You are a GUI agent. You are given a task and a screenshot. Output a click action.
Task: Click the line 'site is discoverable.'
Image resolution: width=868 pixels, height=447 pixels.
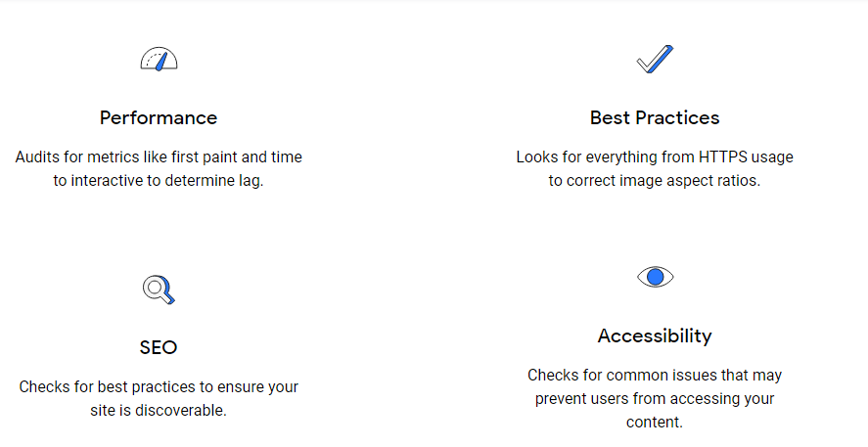click(x=159, y=411)
